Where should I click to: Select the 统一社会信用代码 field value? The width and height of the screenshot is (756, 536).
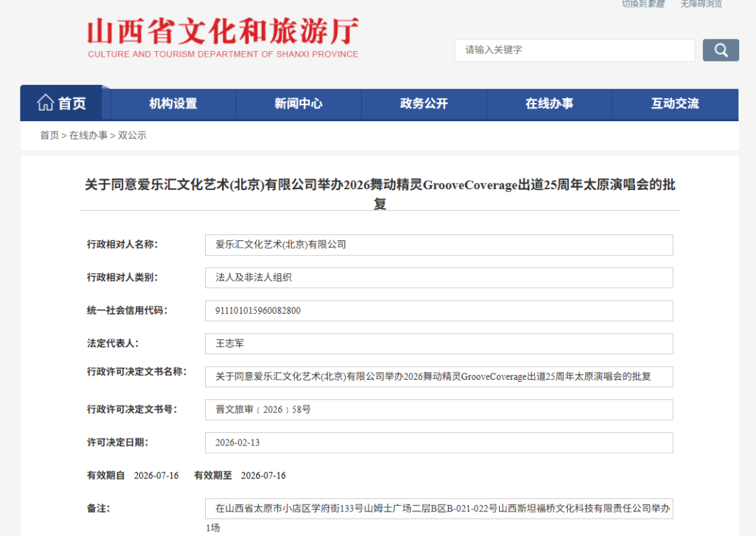point(438,310)
